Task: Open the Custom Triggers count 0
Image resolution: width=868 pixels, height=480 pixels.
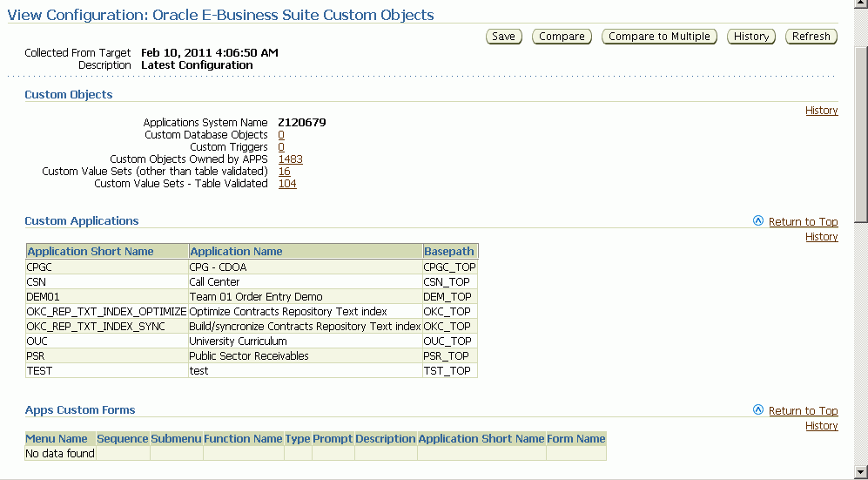Action: (281, 146)
